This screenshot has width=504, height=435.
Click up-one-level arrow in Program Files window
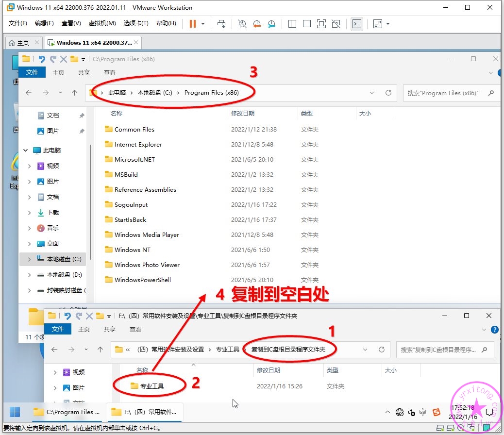75,93
